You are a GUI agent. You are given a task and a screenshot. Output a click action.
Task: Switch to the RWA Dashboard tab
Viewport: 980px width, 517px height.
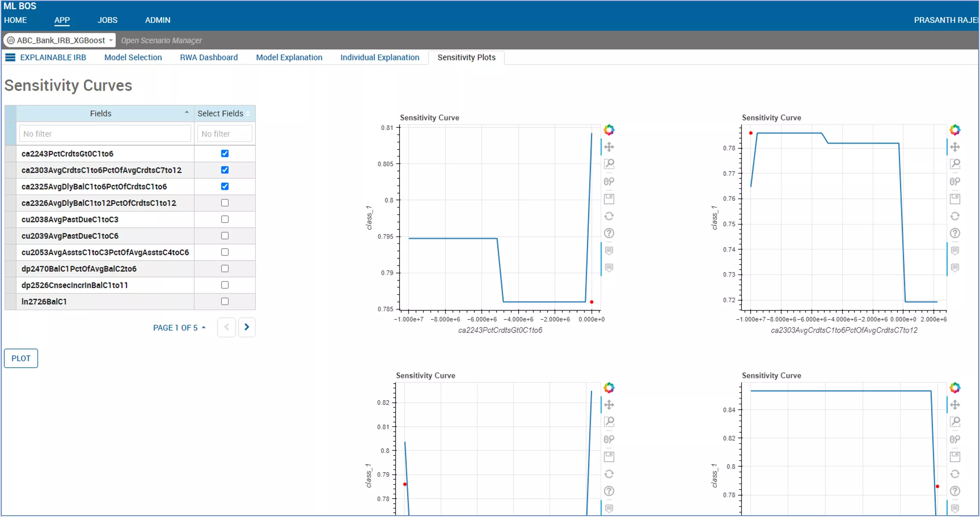[209, 57]
